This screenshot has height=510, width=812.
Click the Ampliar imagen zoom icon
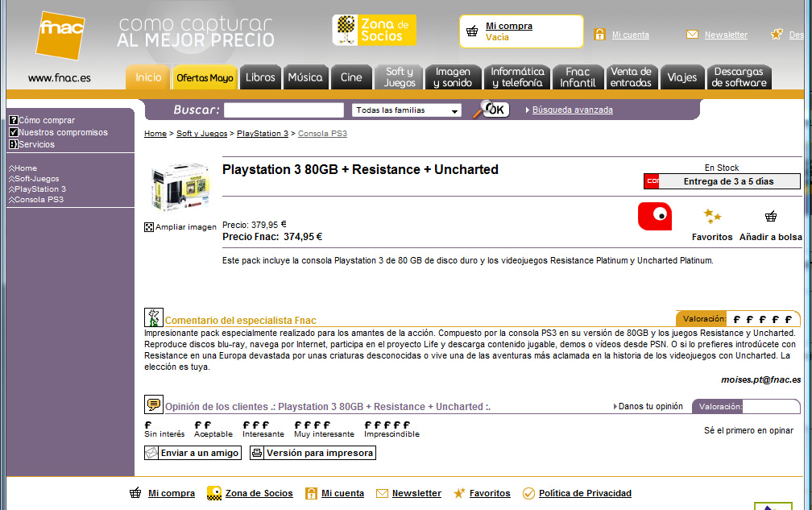(149, 227)
